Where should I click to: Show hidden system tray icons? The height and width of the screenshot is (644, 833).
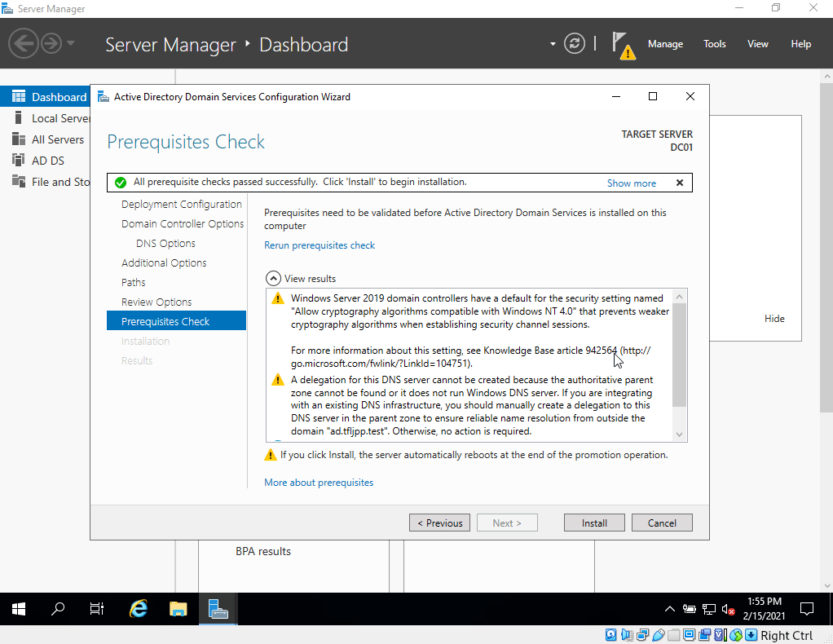pyautogui.click(x=670, y=609)
